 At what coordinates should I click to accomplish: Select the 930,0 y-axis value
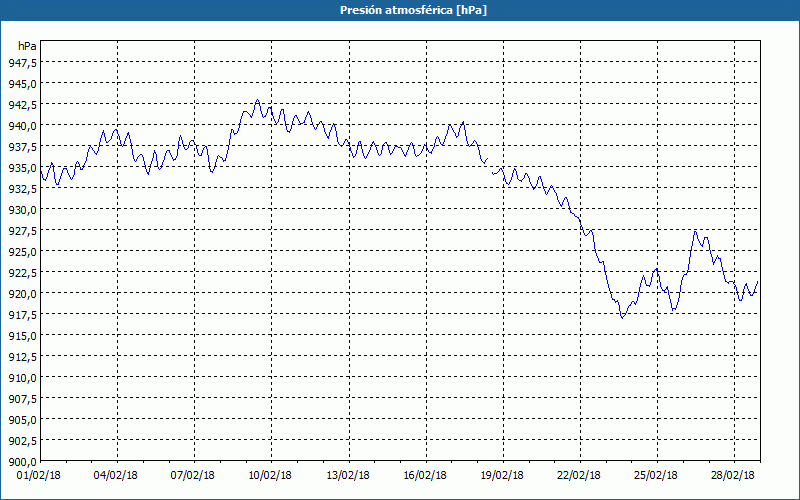click(x=22, y=209)
